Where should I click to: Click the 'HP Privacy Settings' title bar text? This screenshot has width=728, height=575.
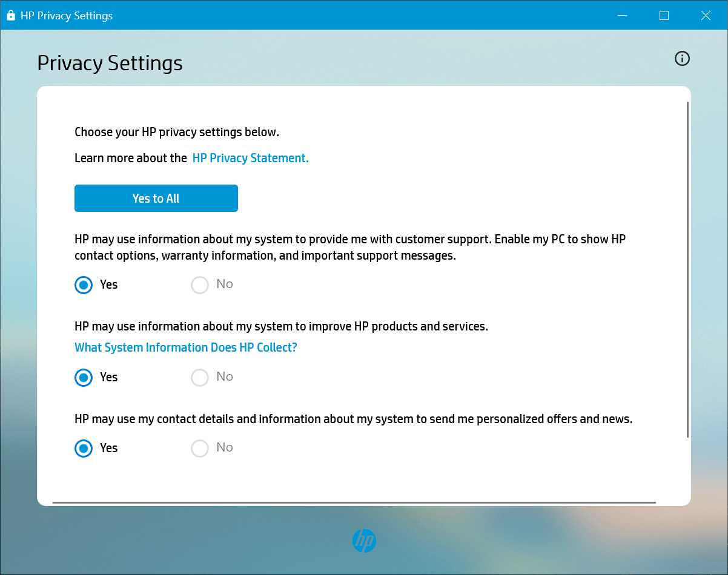click(x=67, y=16)
